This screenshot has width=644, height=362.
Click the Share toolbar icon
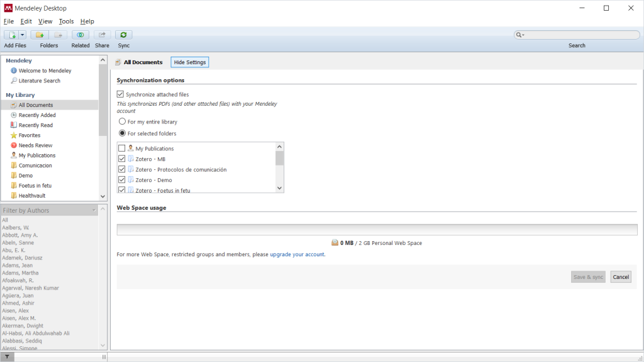point(102,35)
